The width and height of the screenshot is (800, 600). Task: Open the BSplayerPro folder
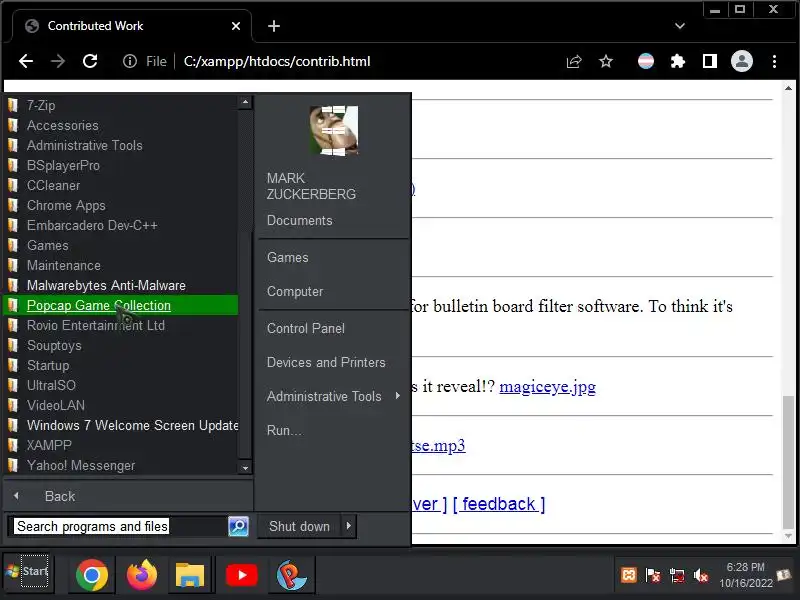[120, 165]
